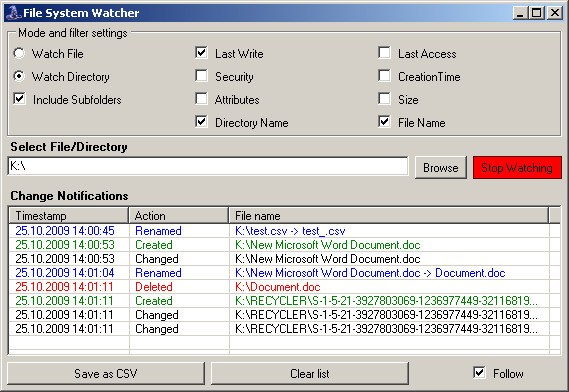This screenshot has height=392, width=569.
Task: Click timestamp 25.10.2009 14:00:45
Action: coord(65,231)
